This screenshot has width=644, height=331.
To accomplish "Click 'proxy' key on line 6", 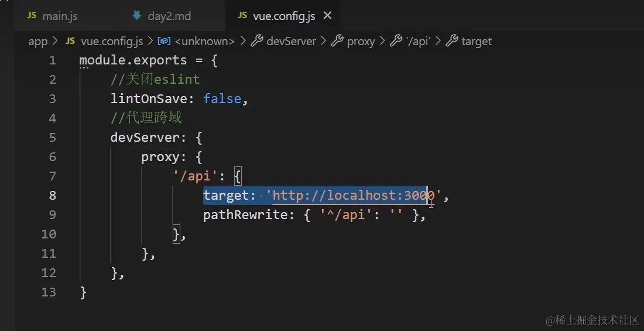I will tap(160, 157).
